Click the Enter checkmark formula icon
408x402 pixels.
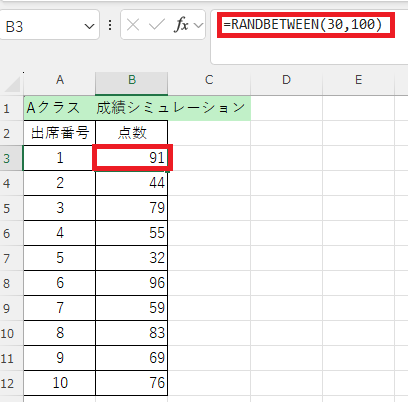pyautogui.click(x=156, y=25)
